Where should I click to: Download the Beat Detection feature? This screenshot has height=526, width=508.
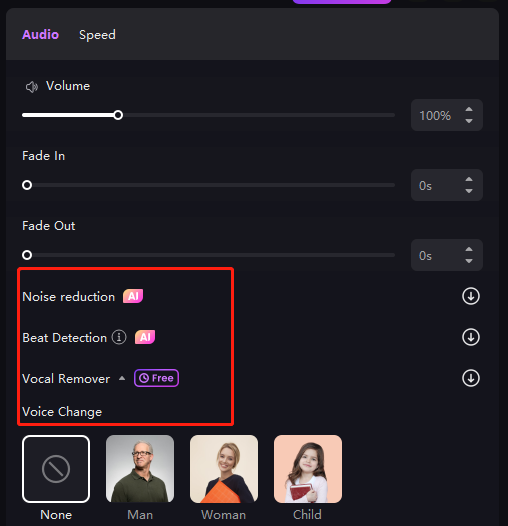[471, 337]
